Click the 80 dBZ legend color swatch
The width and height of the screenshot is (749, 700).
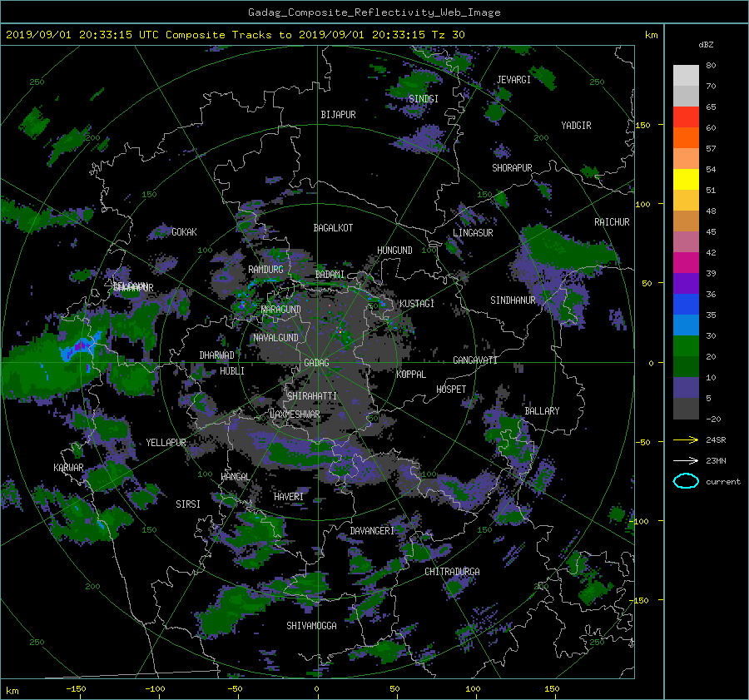[686, 76]
